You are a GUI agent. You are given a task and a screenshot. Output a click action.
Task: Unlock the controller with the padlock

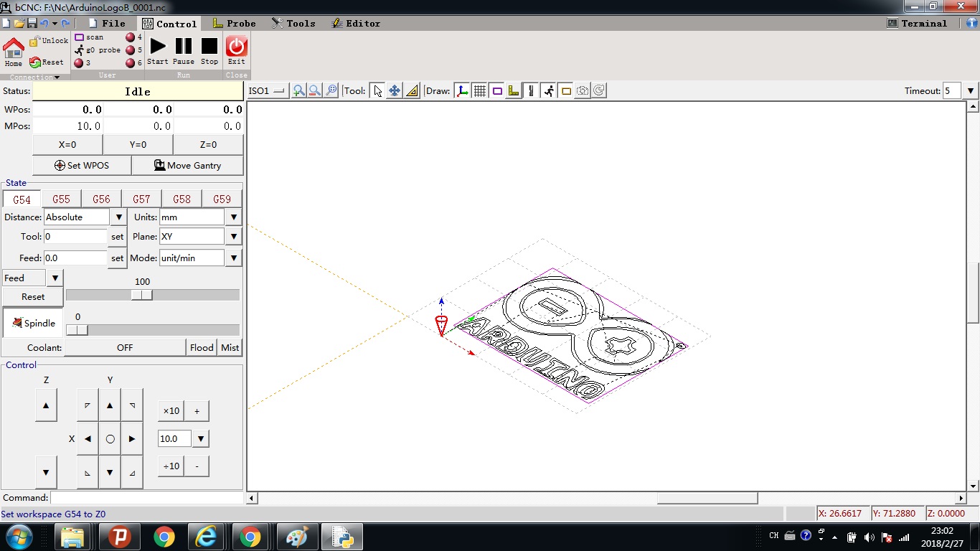pos(48,41)
